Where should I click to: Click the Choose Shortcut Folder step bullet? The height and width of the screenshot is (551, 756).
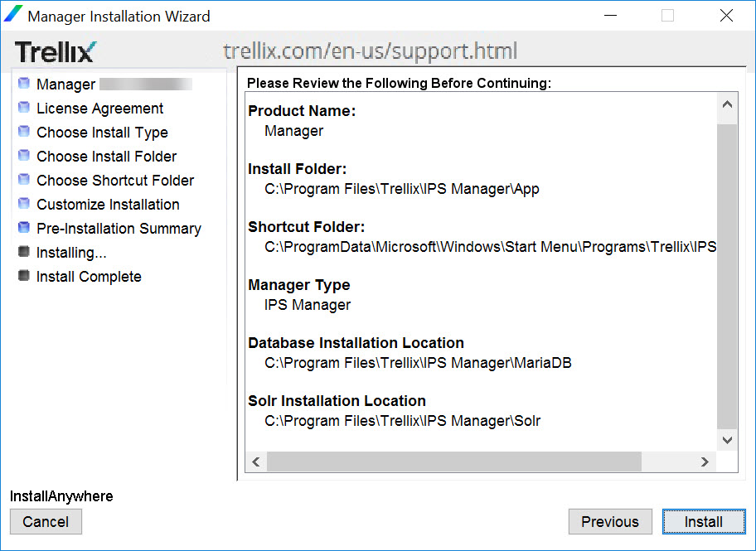tap(23, 179)
